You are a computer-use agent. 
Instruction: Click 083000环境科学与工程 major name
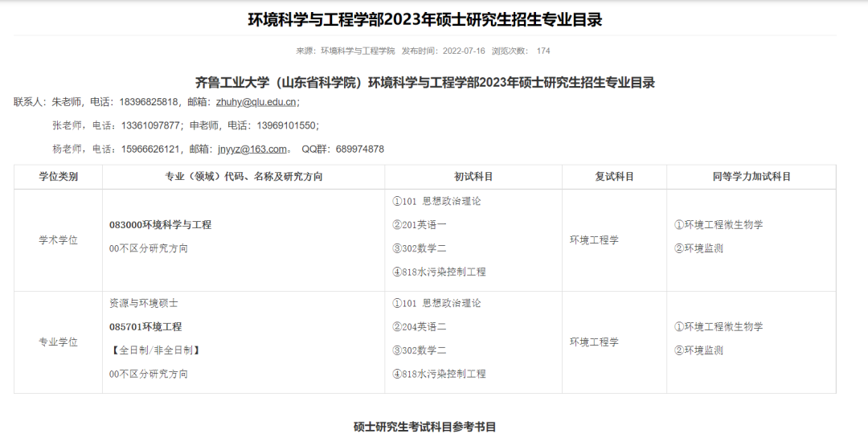(x=161, y=225)
